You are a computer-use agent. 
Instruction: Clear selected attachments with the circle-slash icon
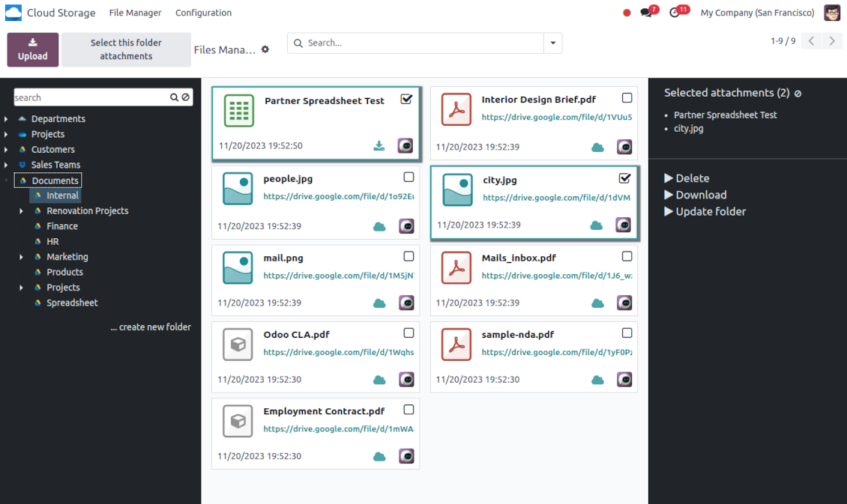tap(798, 94)
